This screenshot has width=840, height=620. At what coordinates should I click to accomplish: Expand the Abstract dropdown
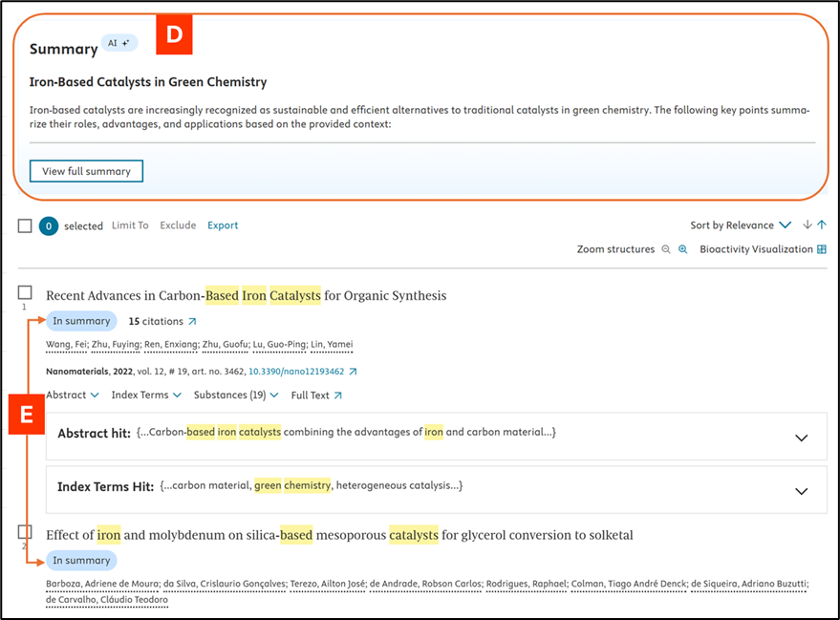pos(73,395)
